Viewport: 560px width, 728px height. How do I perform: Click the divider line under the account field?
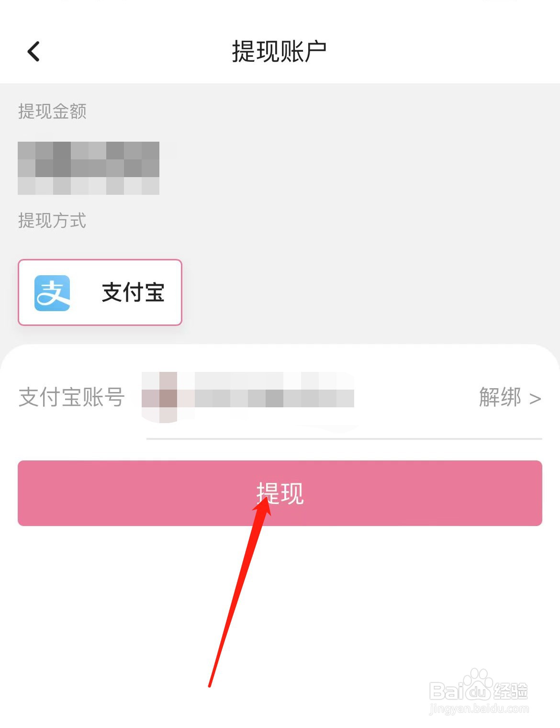344,438
